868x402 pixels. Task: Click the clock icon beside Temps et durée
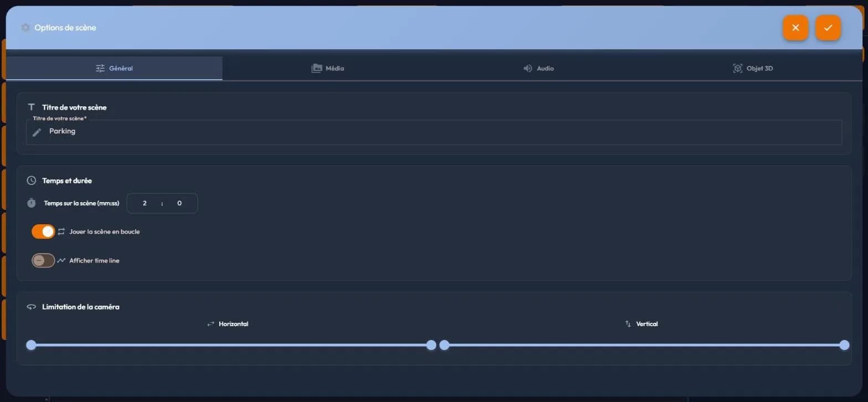pyautogui.click(x=32, y=181)
